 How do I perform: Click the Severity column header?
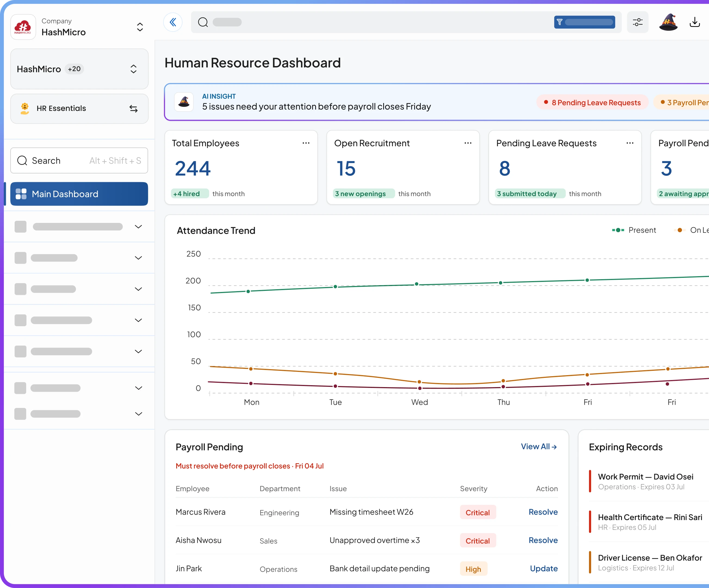click(474, 489)
